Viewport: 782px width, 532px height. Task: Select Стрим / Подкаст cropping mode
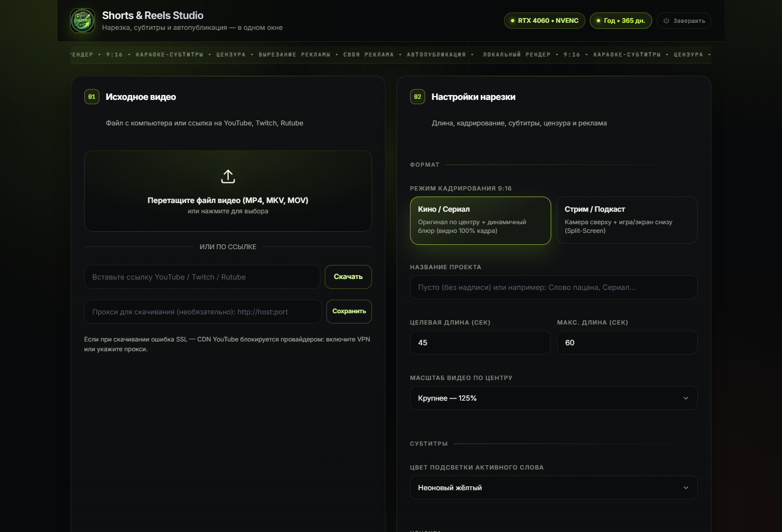coord(627,220)
